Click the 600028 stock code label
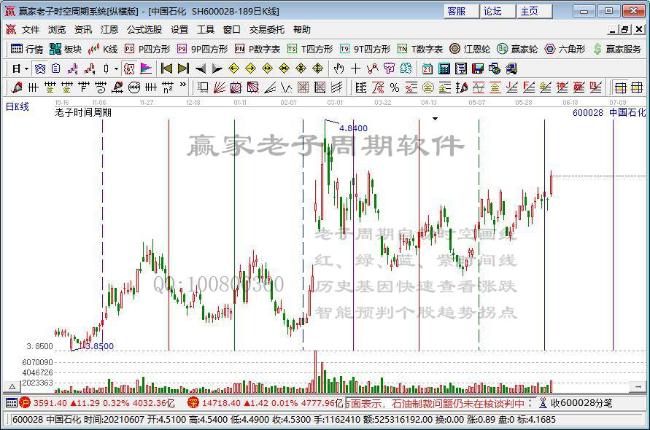This screenshot has height=430, width=650. [587, 112]
